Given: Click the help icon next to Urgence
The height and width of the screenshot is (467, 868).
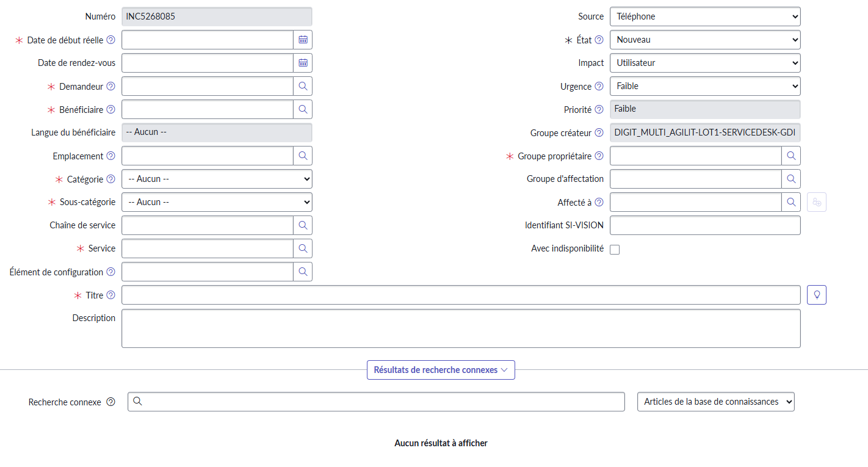Looking at the screenshot, I should click(599, 86).
